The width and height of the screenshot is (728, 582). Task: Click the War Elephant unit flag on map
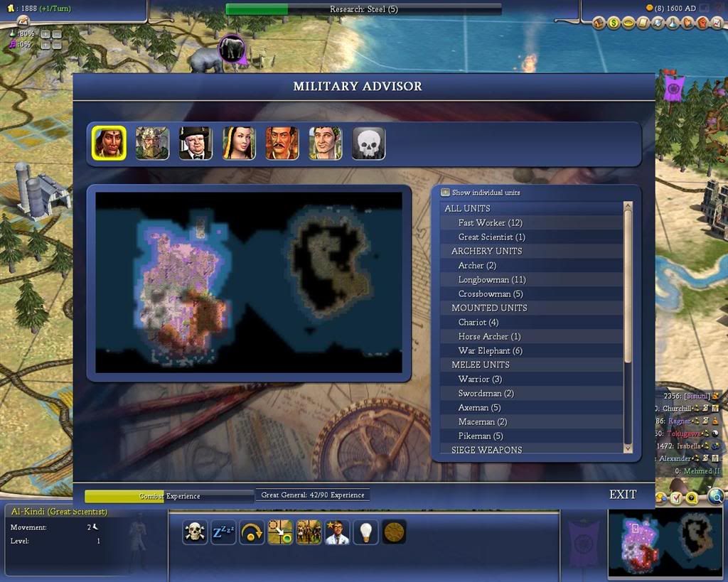click(x=232, y=49)
